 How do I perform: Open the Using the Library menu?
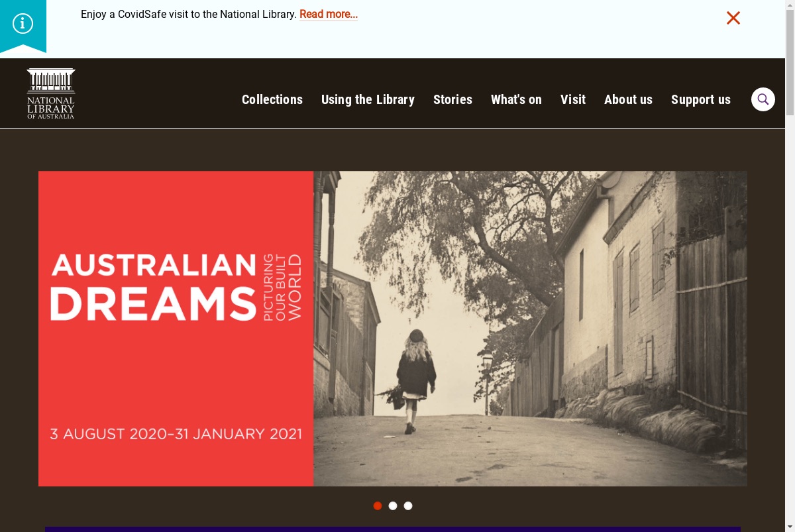tap(368, 99)
